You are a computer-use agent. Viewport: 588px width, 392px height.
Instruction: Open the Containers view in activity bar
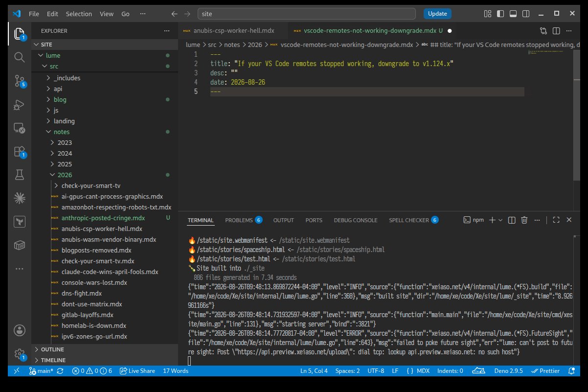19,245
